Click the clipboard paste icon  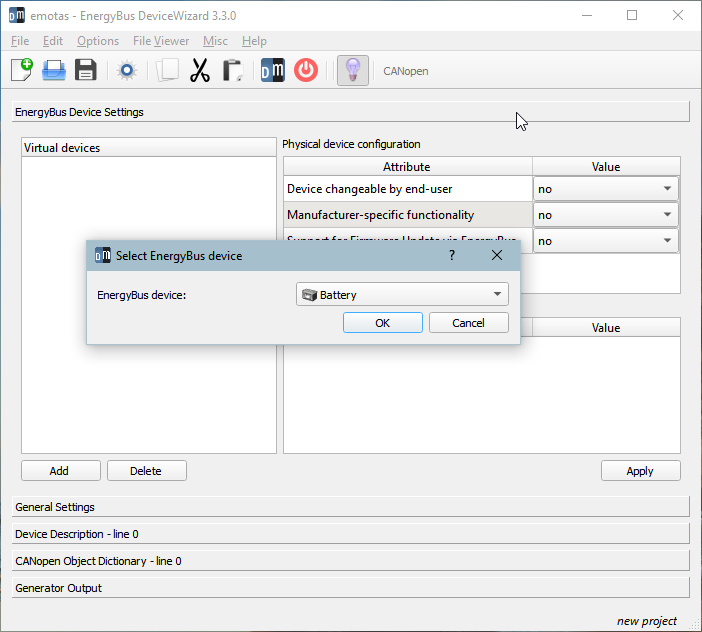pyautogui.click(x=232, y=70)
